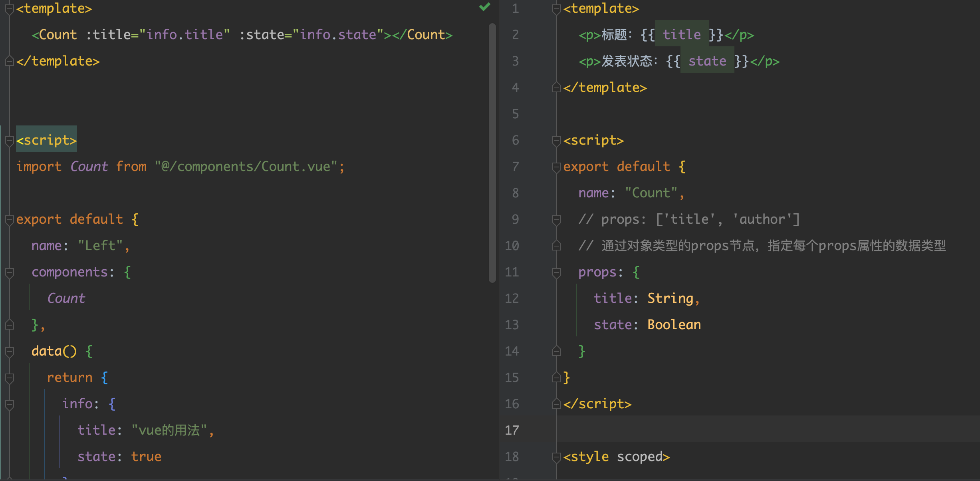Click the closing </script> tag in right pane
This screenshot has height=481, width=980.
pos(597,403)
